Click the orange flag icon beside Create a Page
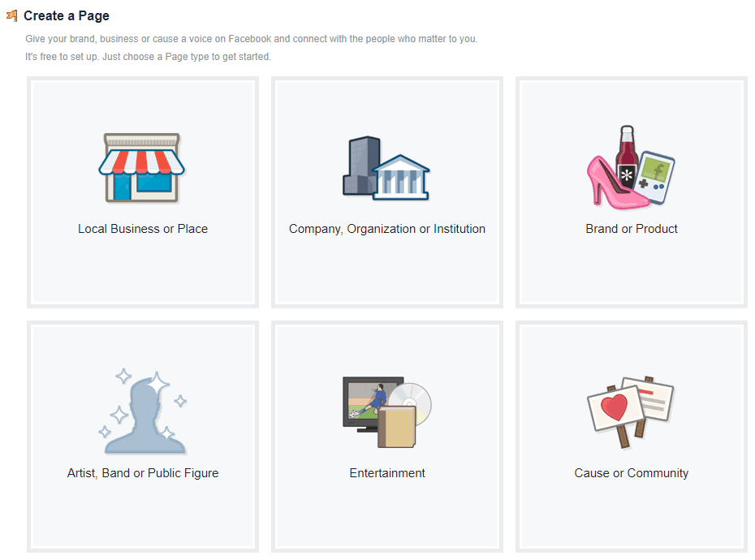Viewport: 755px width, 560px height. point(12,16)
